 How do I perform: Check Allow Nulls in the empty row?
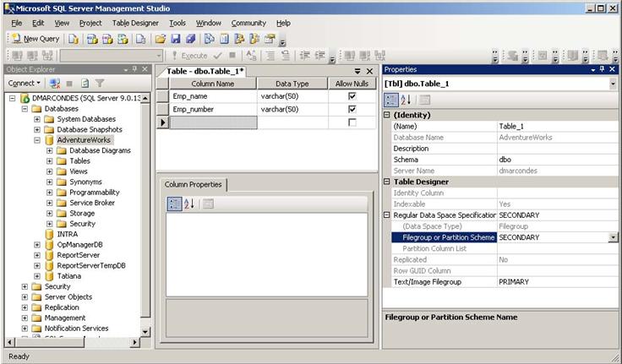352,122
